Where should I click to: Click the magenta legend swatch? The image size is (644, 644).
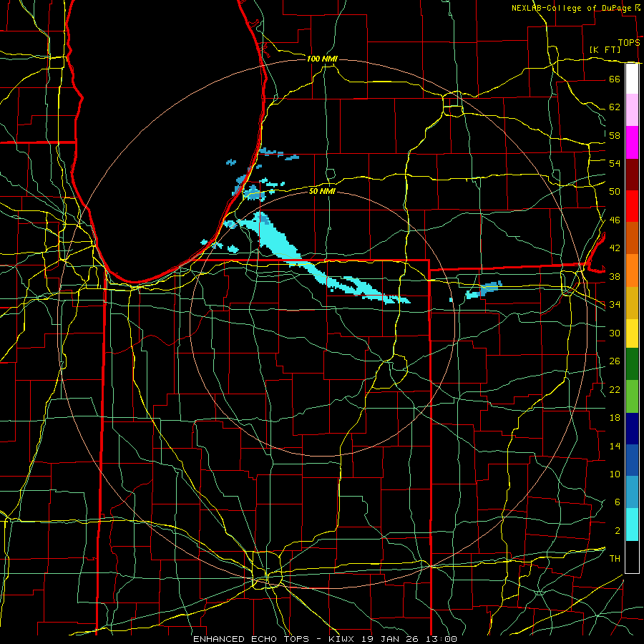point(632,142)
